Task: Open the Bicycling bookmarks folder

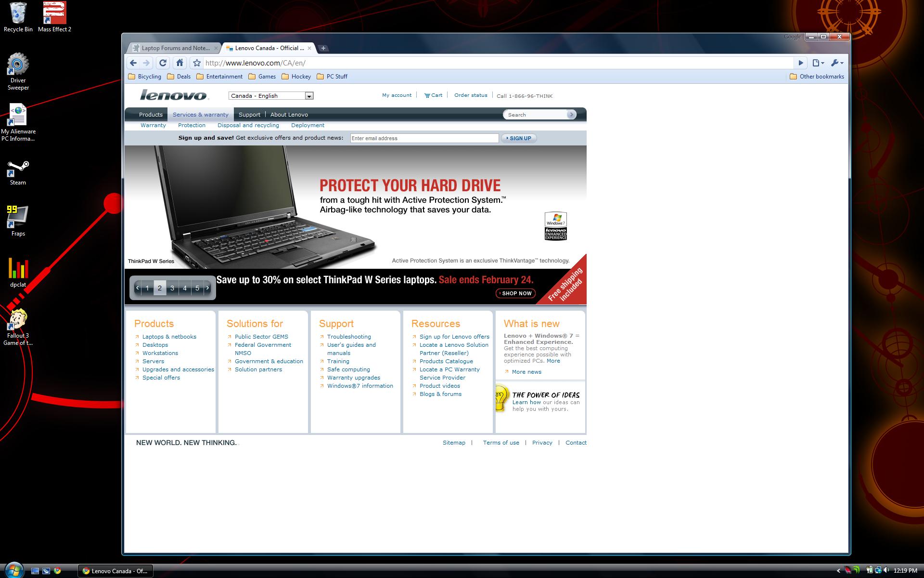Action: click(145, 77)
